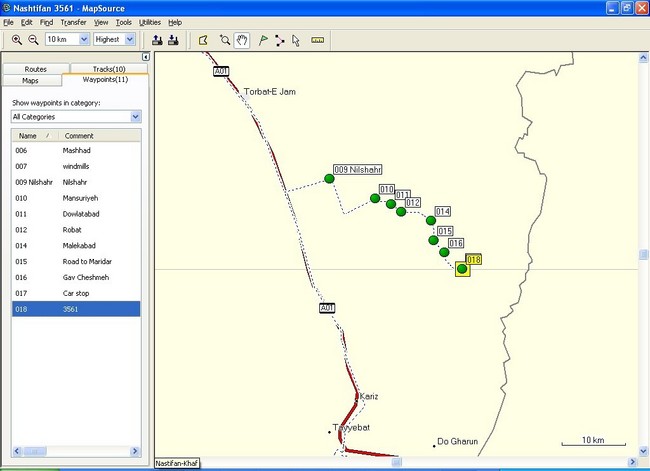Open the Find menu
This screenshot has width=650, height=471.
point(46,22)
